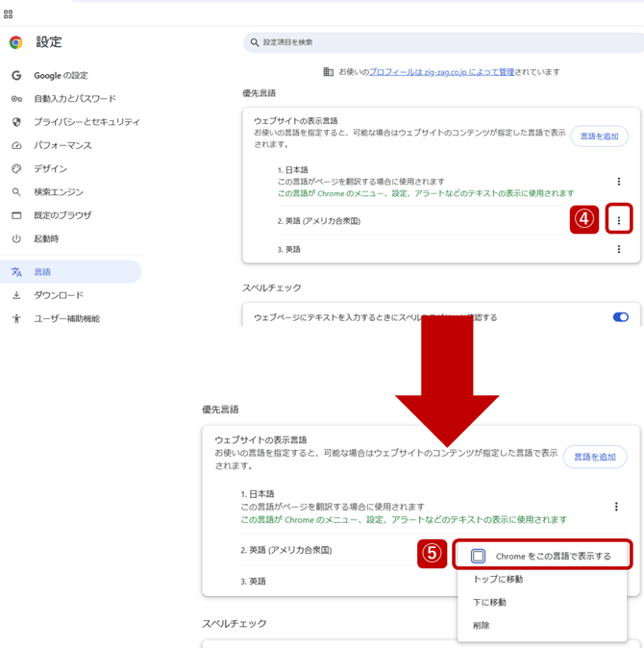Open プライバシーとセキュリティ shield icon
Viewport: 644px width, 648px height.
point(16,122)
